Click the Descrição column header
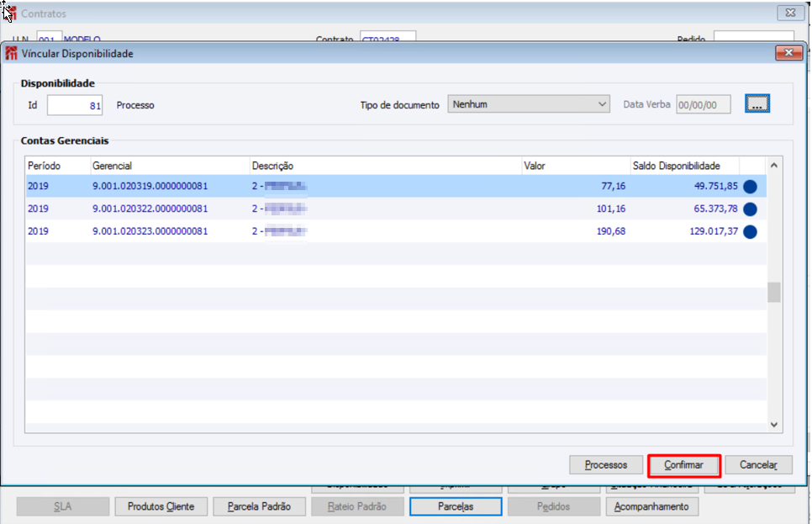The image size is (812, 524). click(x=386, y=166)
